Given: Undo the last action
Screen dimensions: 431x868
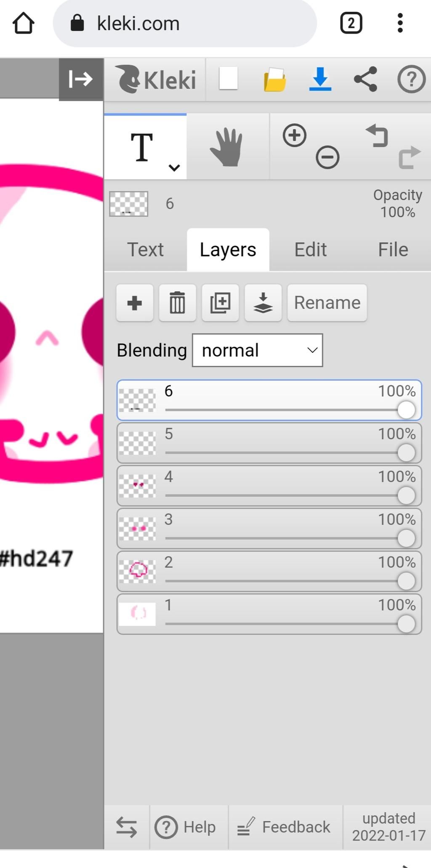Looking at the screenshot, I should pos(377,136).
